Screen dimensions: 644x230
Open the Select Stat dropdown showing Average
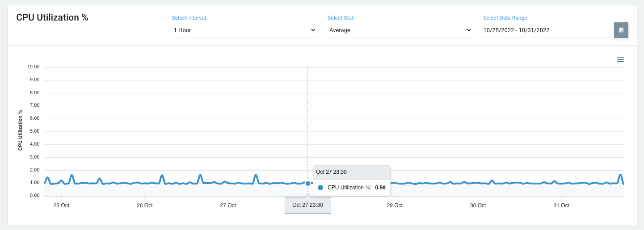[400, 30]
